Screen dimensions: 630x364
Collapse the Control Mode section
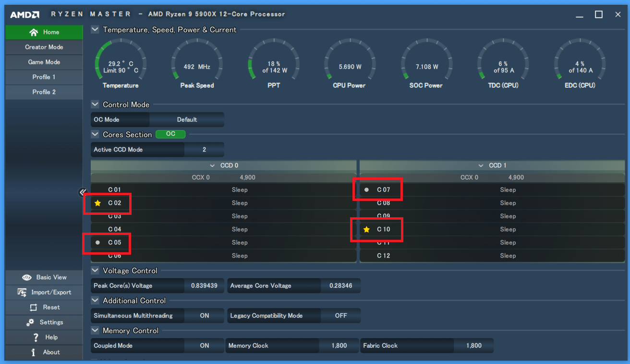pos(95,105)
